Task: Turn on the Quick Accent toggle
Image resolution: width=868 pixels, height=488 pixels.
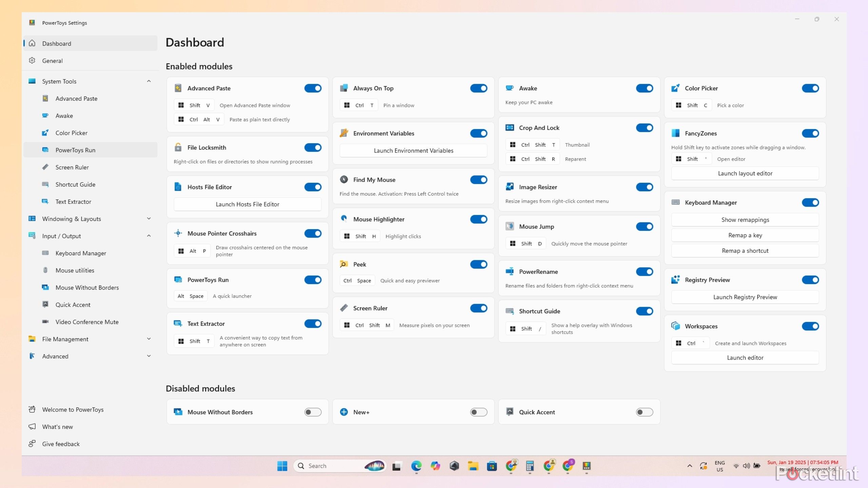Action: (x=644, y=412)
